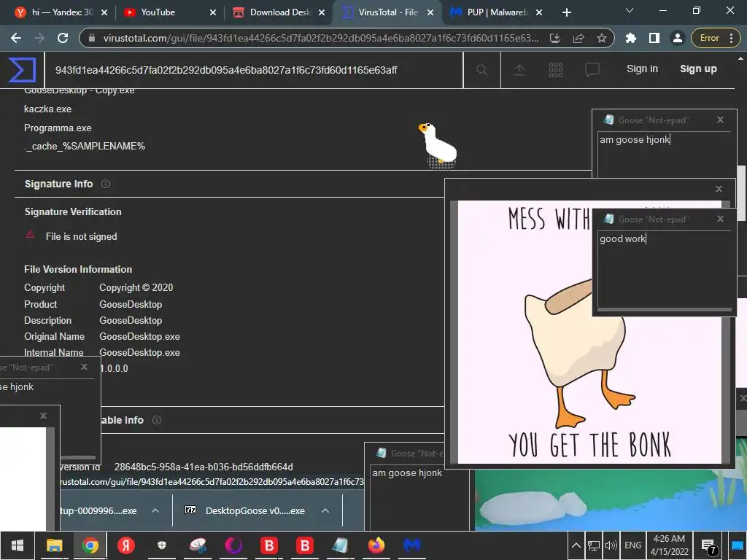Select the Original Name value GooseDesktop.exe
The width and height of the screenshot is (747, 560).
tap(139, 337)
